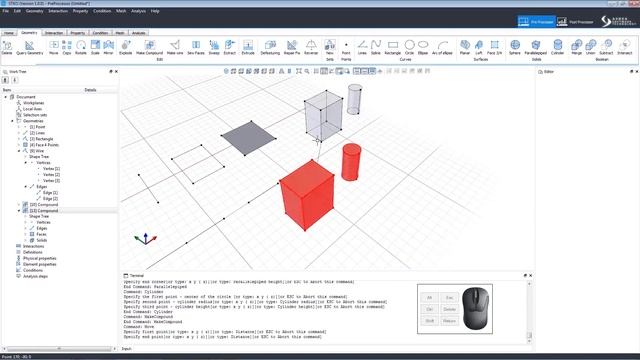640x360 pixels.
Task: Collapse the Document tree node
Action: [6, 97]
